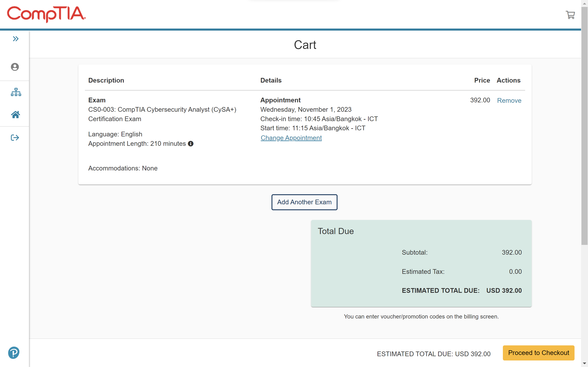Click the Cart page heading
588x367 pixels.
pyautogui.click(x=305, y=45)
